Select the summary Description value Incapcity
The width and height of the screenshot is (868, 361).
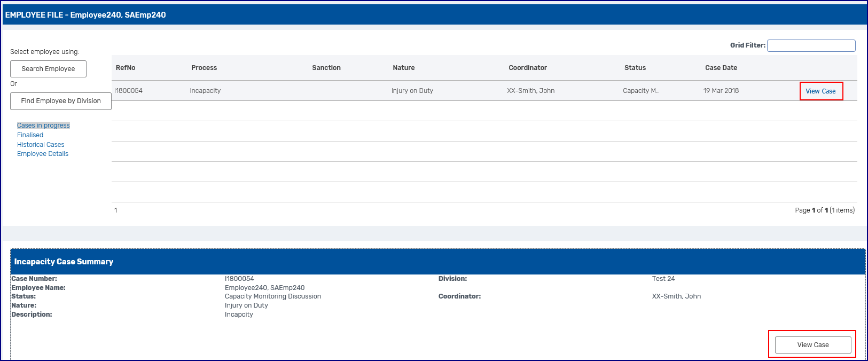(x=239, y=315)
